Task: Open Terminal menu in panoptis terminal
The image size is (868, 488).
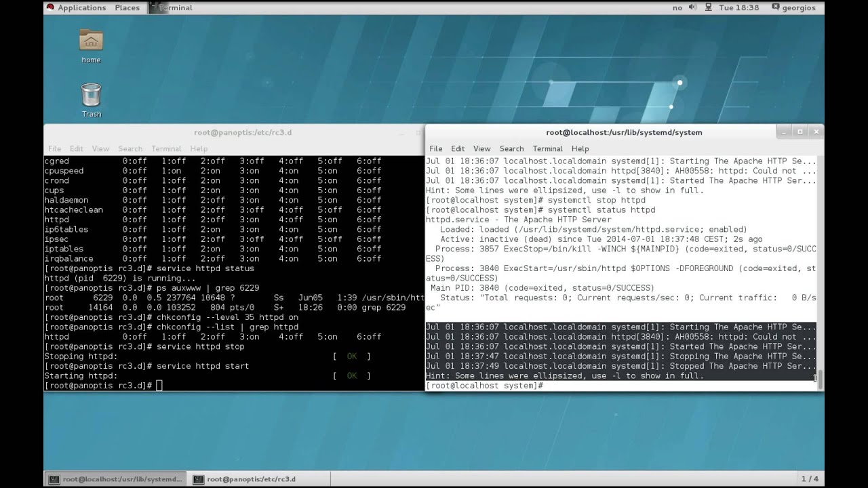Action: [x=166, y=148]
